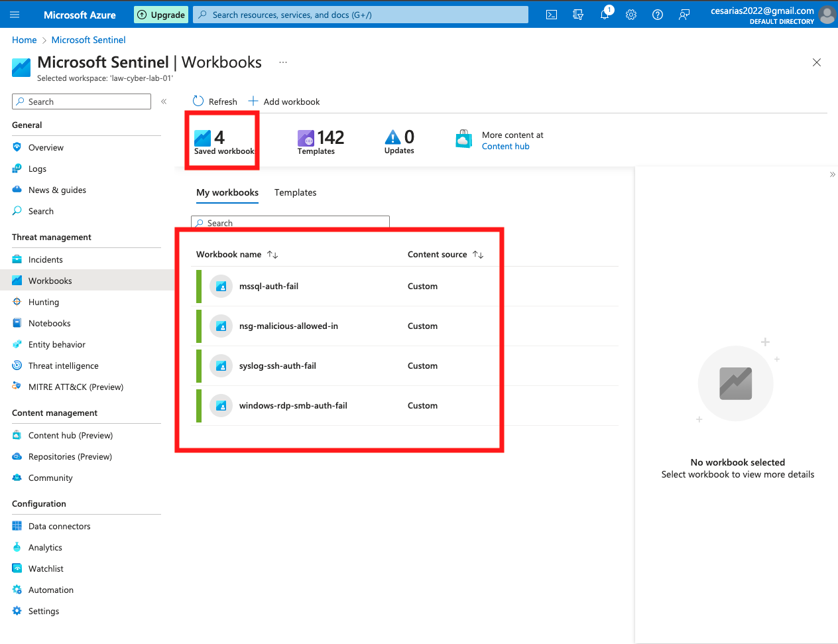Click Add workbook
Image resolution: width=838 pixels, height=644 pixels.
(x=284, y=101)
